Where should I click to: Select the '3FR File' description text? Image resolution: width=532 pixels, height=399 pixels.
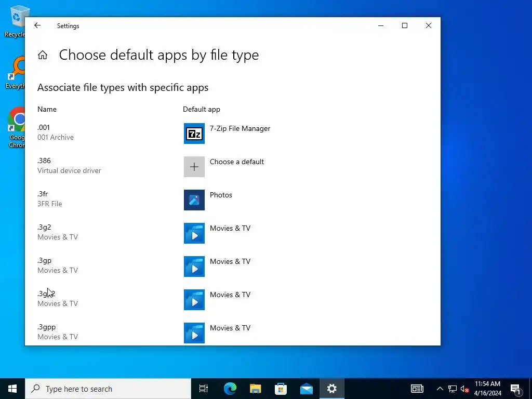tap(49, 204)
